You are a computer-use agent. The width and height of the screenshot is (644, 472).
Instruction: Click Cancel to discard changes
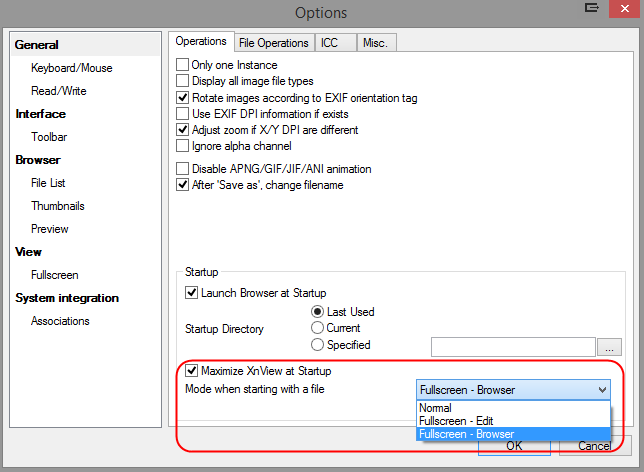[595, 446]
